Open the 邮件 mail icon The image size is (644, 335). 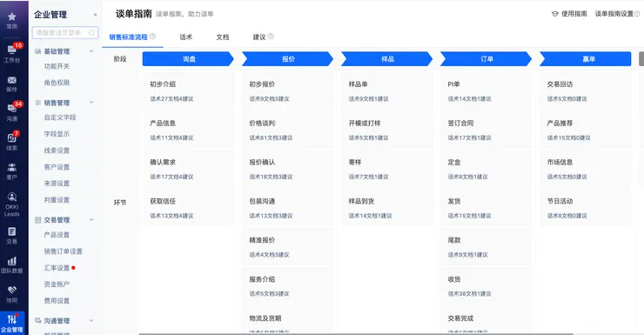(12, 80)
